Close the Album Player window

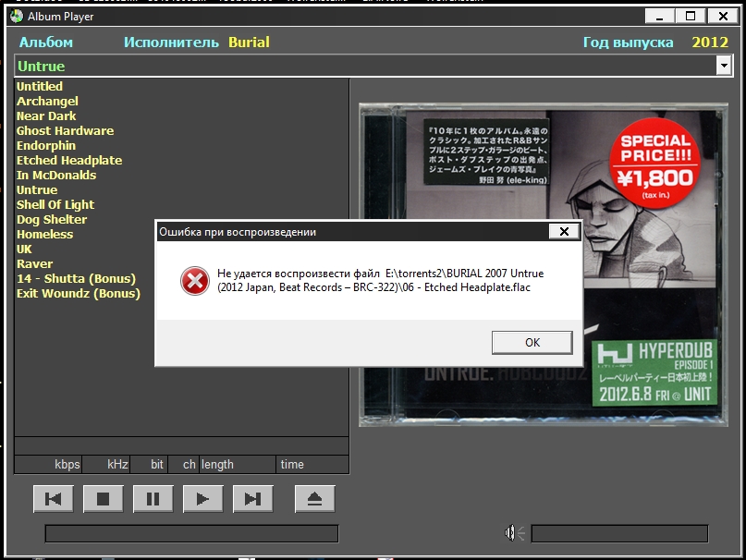(723, 17)
